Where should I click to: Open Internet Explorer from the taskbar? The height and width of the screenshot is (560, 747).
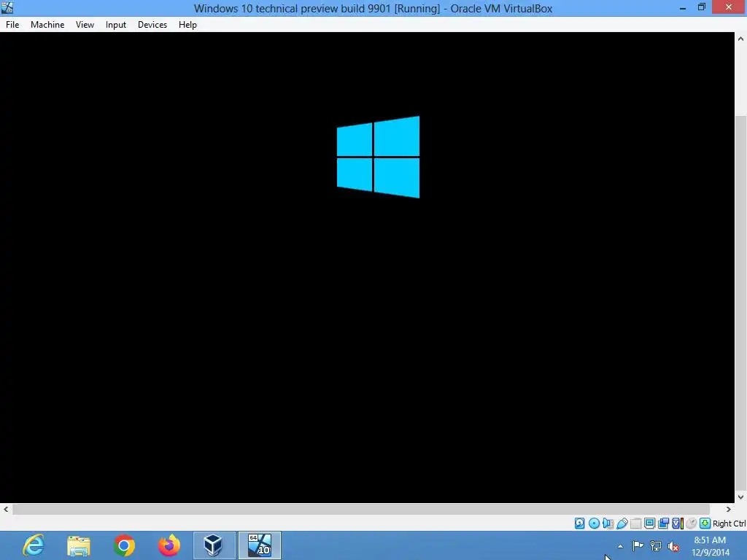click(x=34, y=545)
